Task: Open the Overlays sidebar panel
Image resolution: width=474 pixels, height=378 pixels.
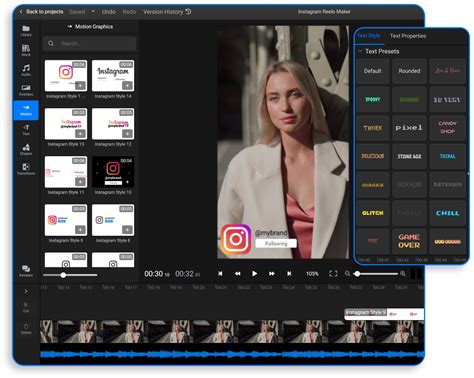Action: pos(26,90)
